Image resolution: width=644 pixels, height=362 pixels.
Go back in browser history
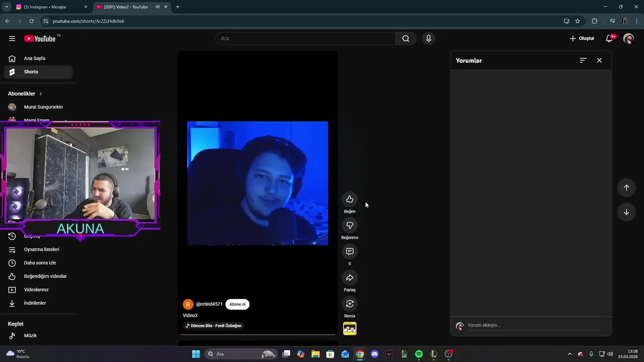click(7, 21)
